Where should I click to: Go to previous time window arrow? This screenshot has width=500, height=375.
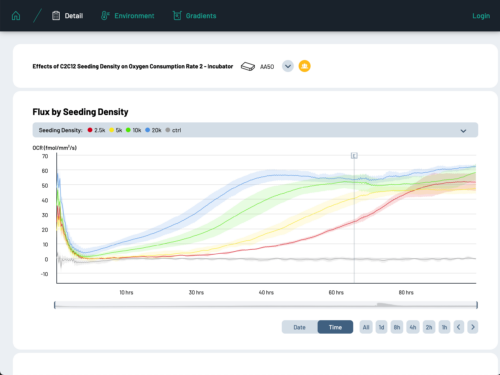[459, 327]
